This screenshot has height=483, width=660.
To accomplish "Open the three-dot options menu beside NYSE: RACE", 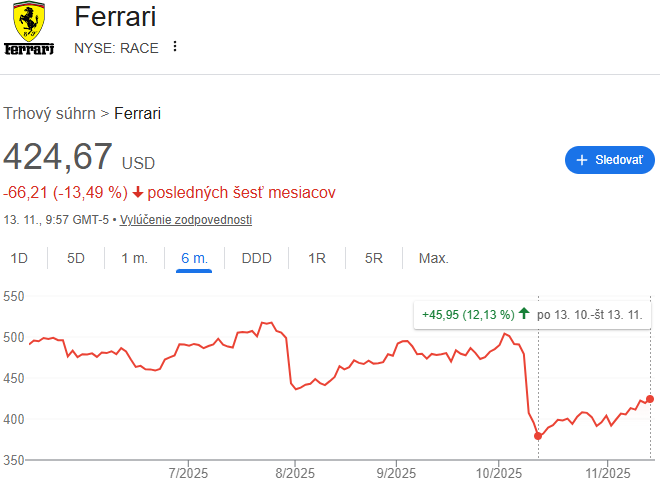I will click(176, 47).
